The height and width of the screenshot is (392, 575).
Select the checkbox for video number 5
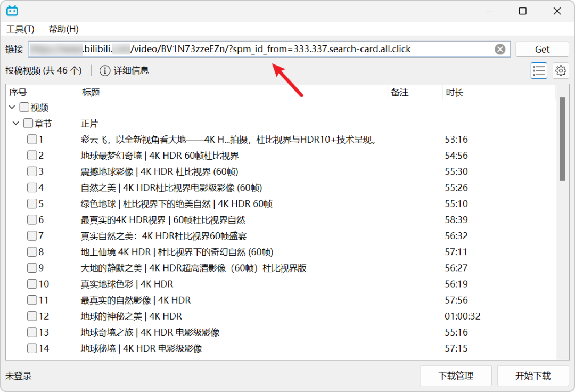point(32,203)
